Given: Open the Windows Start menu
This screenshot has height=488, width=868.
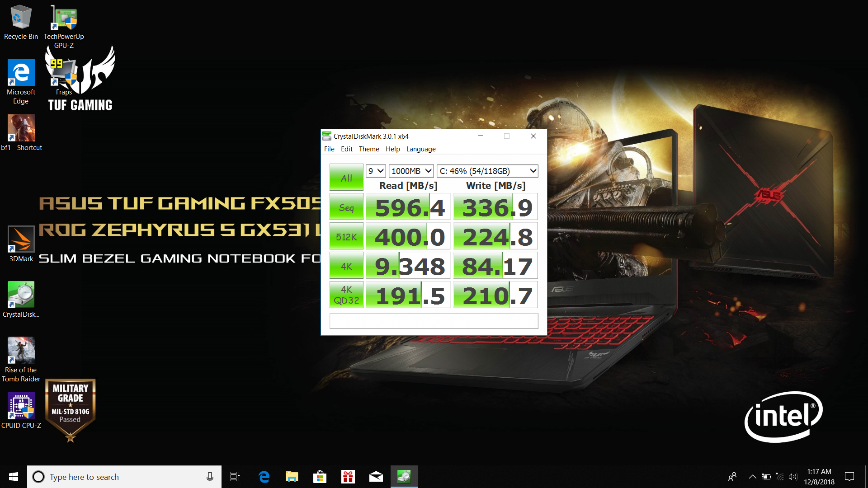Looking at the screenshot, I should pyautogui.click(x=14, y=477).
